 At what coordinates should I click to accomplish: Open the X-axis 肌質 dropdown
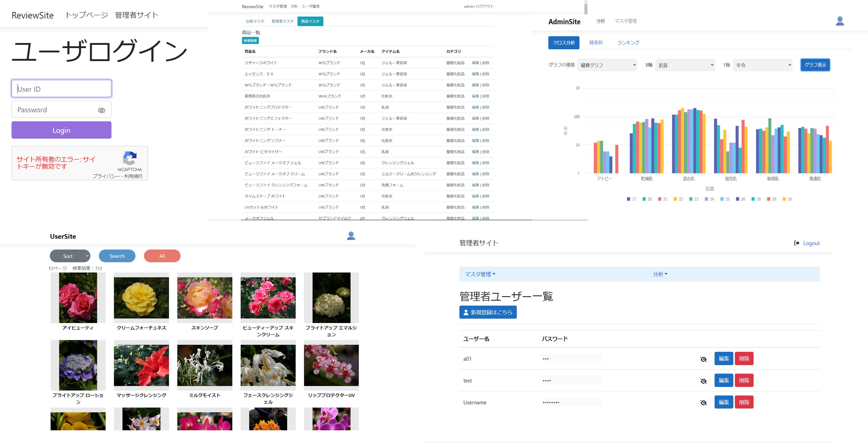(x=685, y=65)
